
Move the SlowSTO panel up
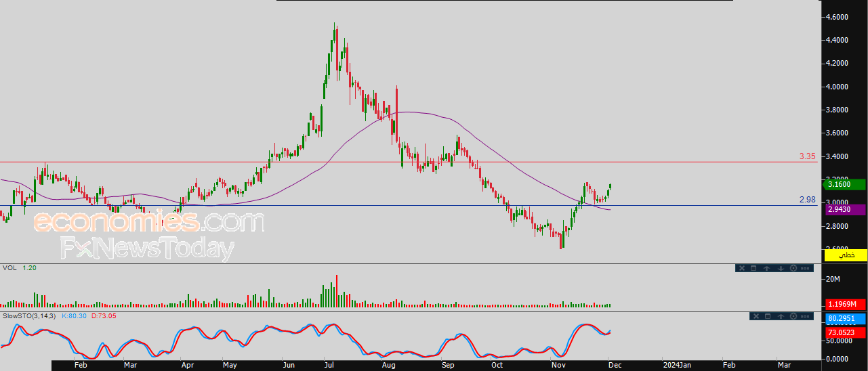pos(781,316)
